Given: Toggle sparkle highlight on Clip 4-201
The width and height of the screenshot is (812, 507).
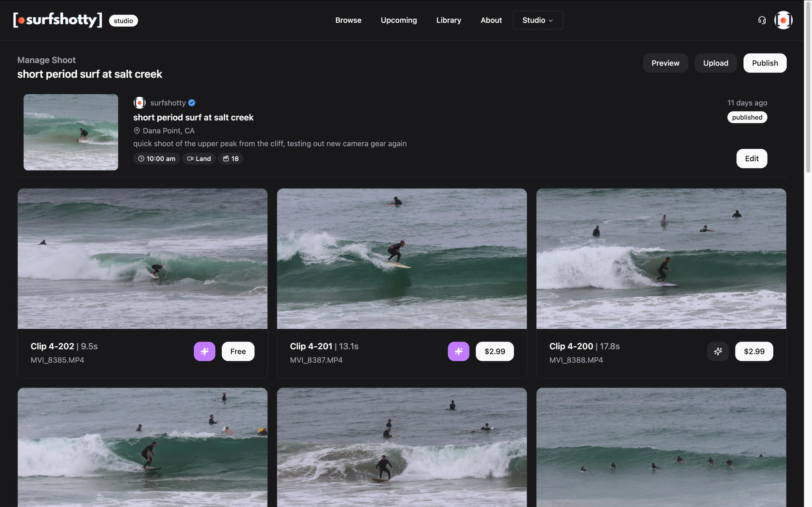Looking at the screenshot, I should coord(458,351).
